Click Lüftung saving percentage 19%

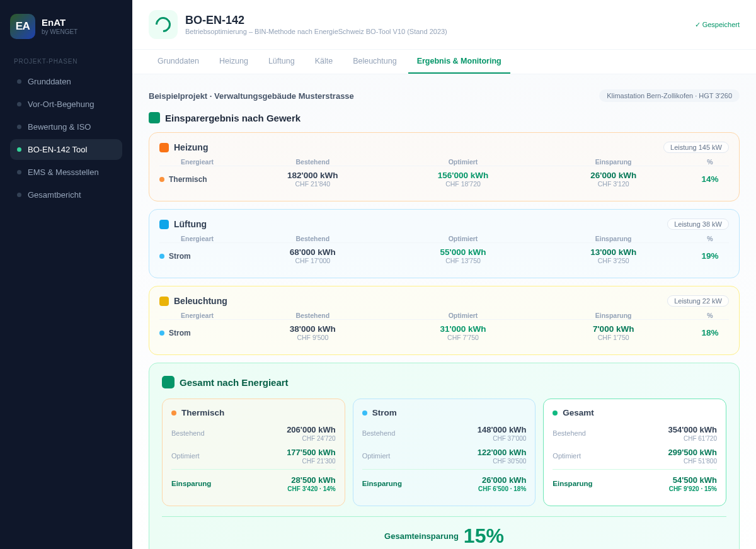pos(710,256)
